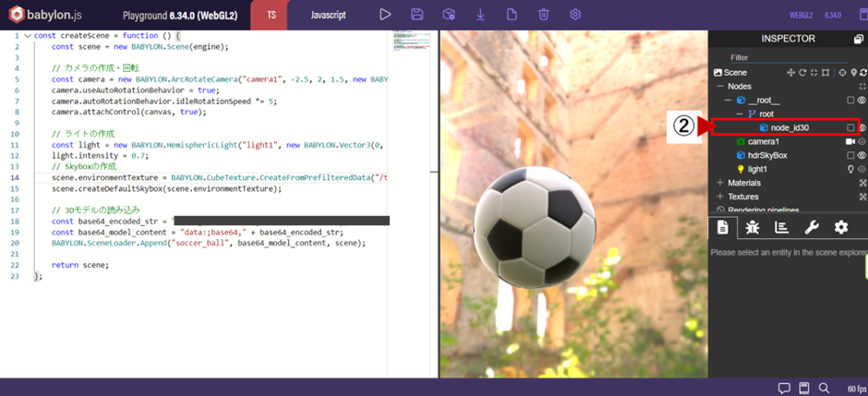
Task: Select node_id30 in the tree
Action: pyautogui.click(x=790, y=127)
